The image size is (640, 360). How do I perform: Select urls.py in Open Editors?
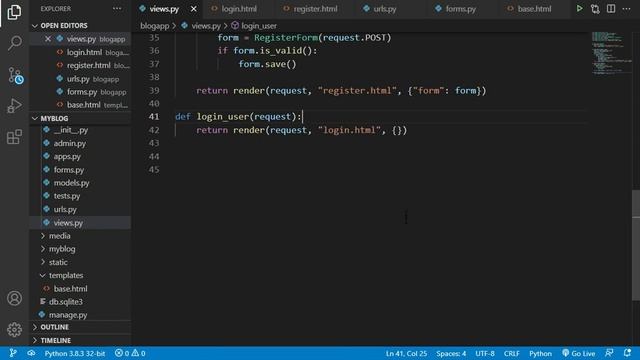(x=78, y=79)
